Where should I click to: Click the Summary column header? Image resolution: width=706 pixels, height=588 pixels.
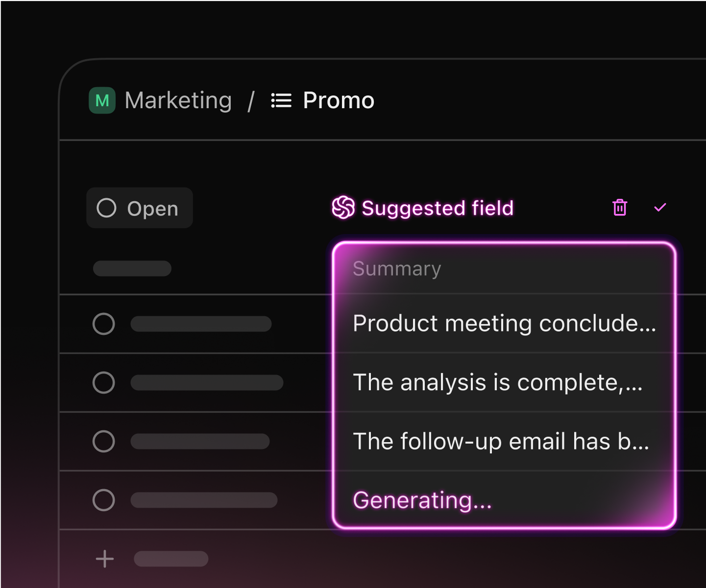397,268
